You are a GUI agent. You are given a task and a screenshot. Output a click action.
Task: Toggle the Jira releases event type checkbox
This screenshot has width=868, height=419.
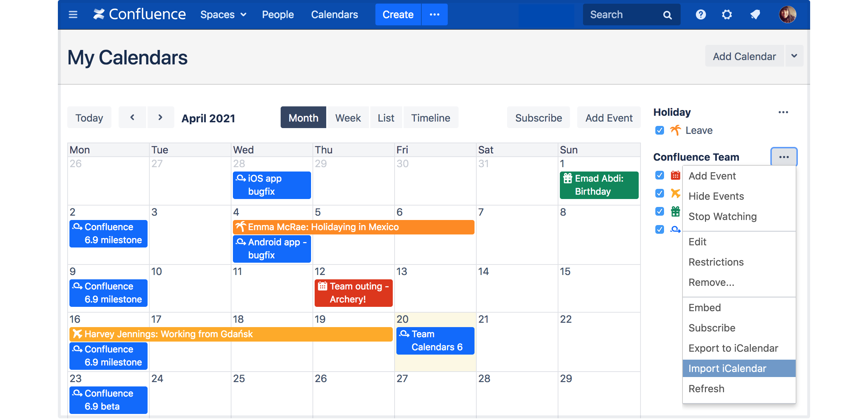[x=660, y=229]
